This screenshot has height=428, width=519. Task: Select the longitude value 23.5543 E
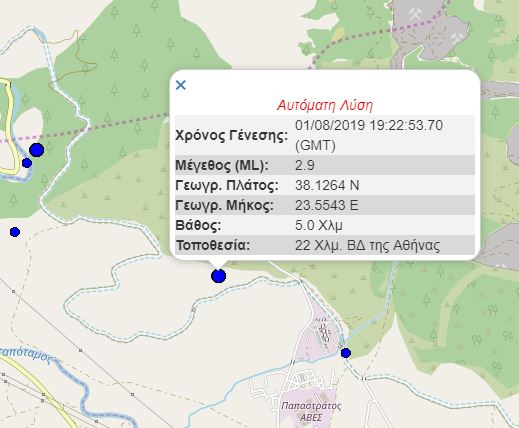327,205
